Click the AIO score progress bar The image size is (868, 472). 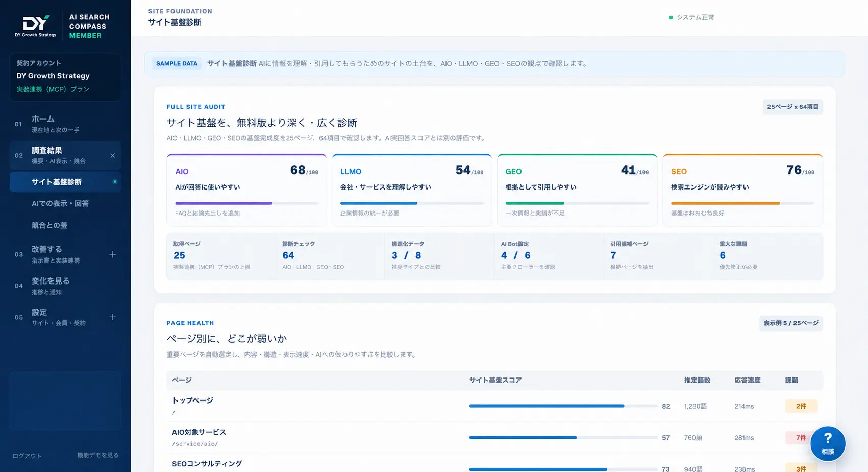(246, 203)
